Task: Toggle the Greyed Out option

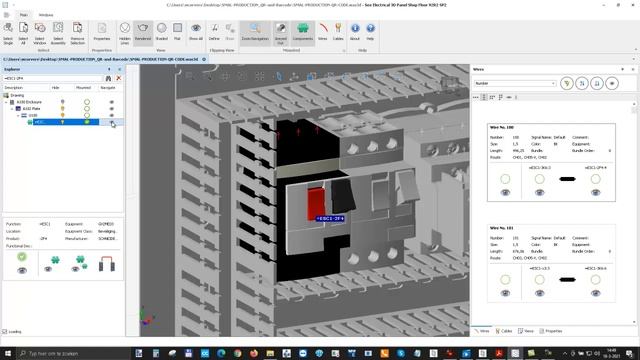Action: pyautogui.click(x=280, y=33)
